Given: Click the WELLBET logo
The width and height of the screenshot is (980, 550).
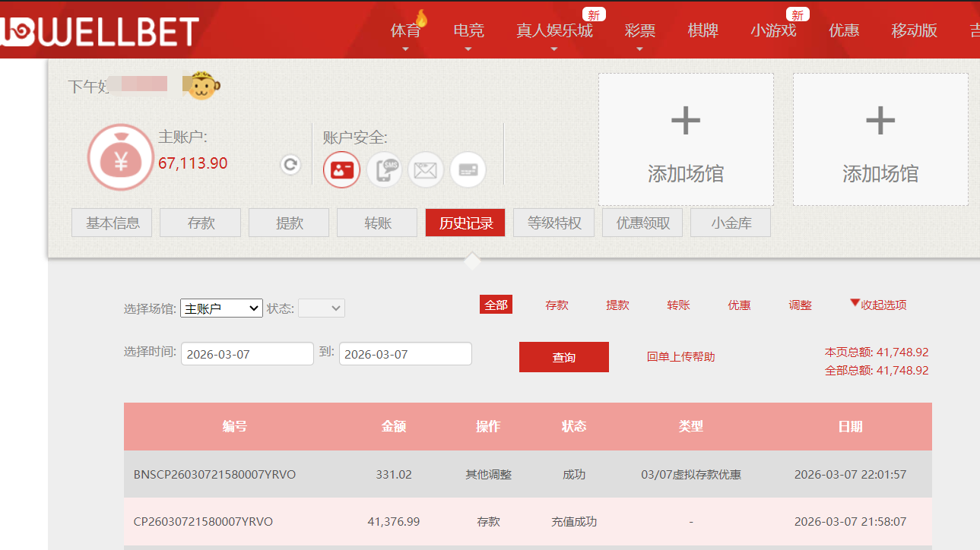Looking at the screenshot, I should 99,30.
